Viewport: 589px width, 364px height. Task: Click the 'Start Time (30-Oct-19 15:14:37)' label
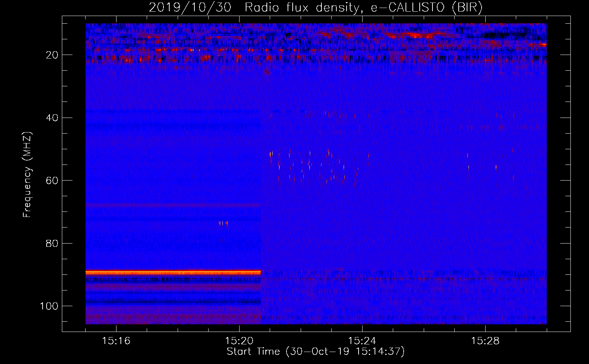(316, 352)
